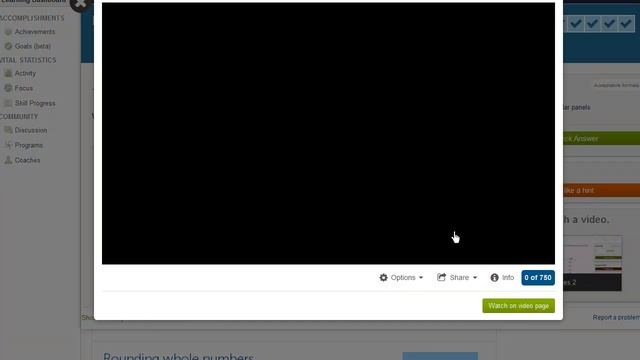The height and width of the screenshot is (360, 640).
Task: Click Watch on video page button
Action: coord(518,306)
